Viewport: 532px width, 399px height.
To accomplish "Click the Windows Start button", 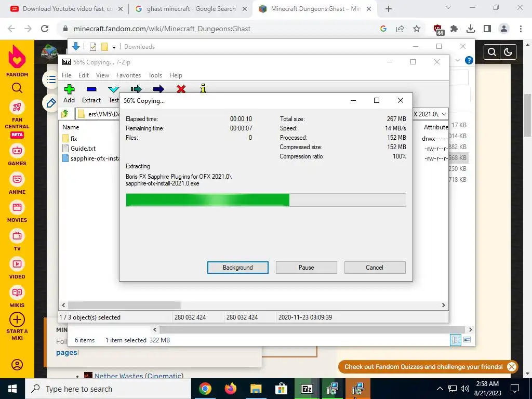I will [x=12, y=389].
